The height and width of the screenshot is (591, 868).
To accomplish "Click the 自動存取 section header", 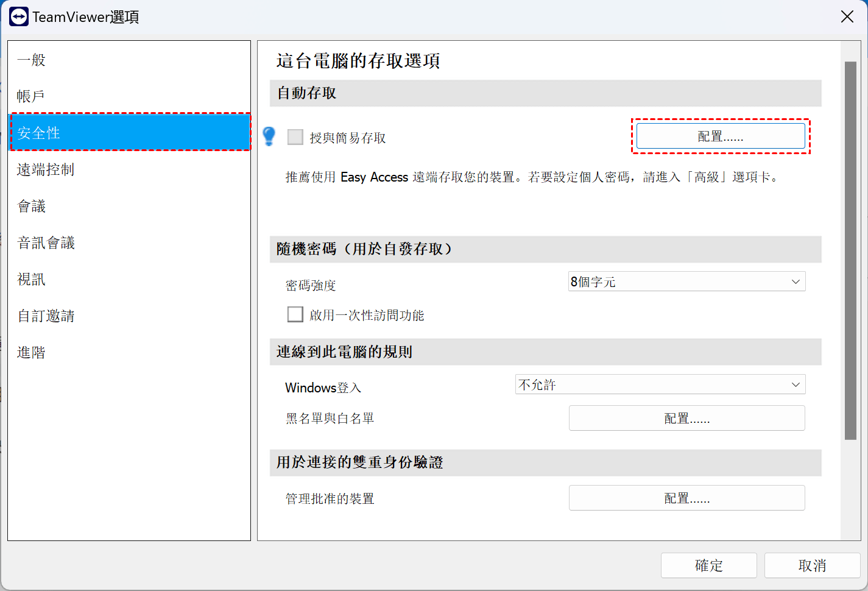I will (545, 93).
